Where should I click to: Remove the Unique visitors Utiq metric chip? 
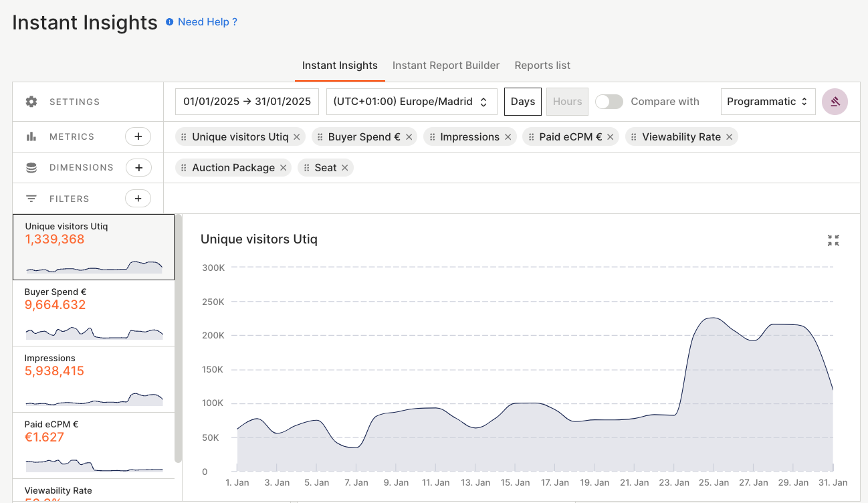point(297,137)
